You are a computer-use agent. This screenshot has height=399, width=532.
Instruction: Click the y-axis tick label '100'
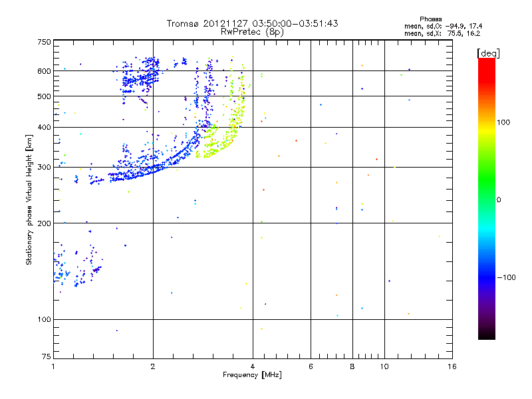tap(44, 320)
